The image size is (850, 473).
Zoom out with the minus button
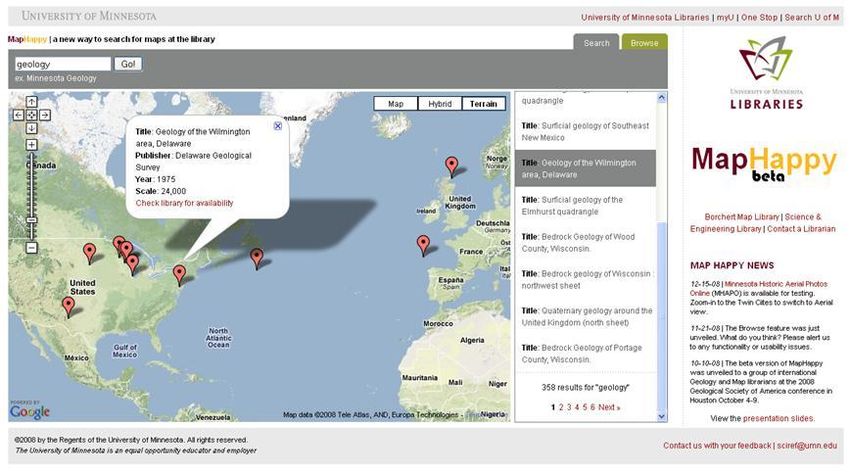click(x=31, y=247)
